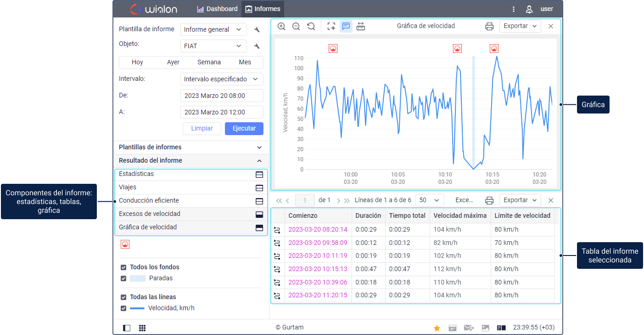The height and width of the screenshot is (335, 644).
Task: Click the zoom out magnifier icon
Action: pos(296,26)
